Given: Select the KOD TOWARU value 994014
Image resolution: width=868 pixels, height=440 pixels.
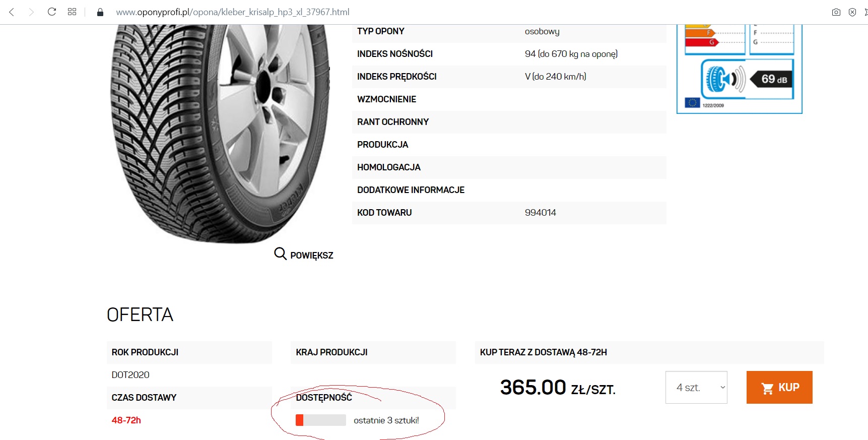Looking at the screenshot, I should (x=540, y=213).
